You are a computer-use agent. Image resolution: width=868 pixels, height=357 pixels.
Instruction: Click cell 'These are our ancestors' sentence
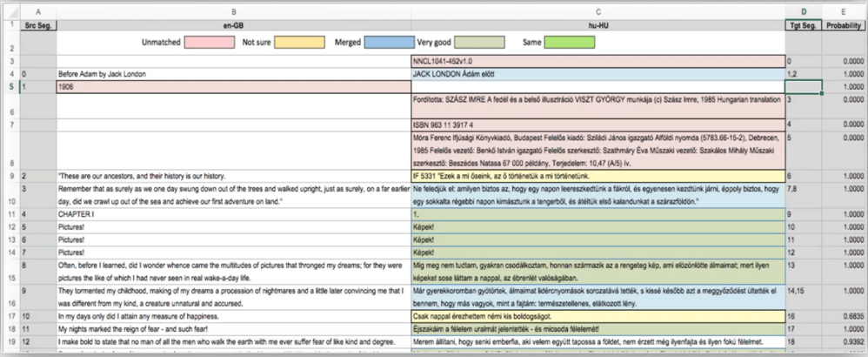click(x=234, y=176)
